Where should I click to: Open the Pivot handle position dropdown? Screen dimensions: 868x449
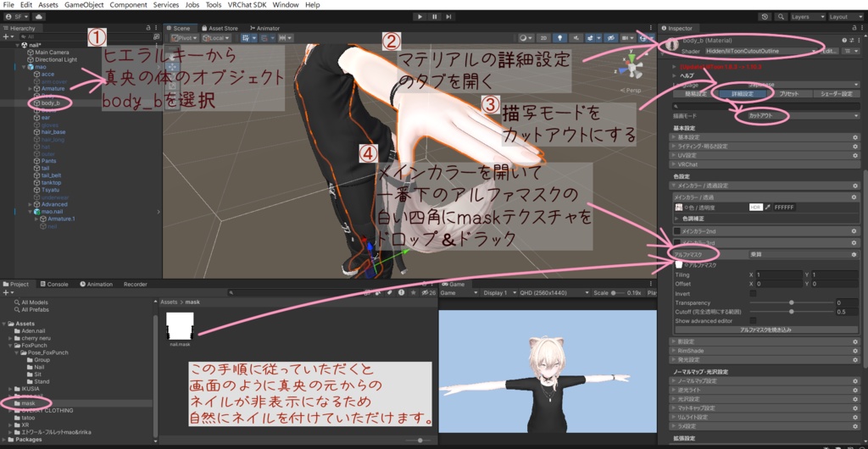(x=186, y=37)
